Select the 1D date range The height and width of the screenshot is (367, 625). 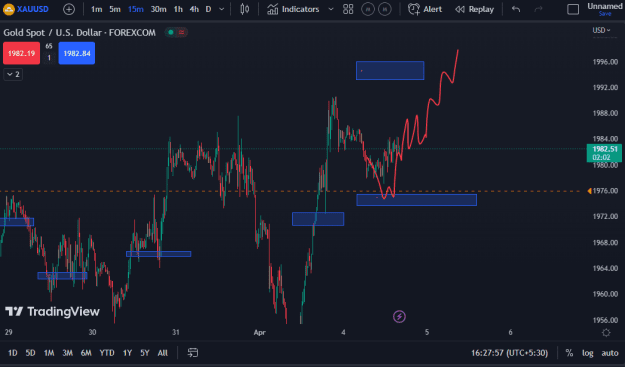pyautogui.click(x=13, y=353)
